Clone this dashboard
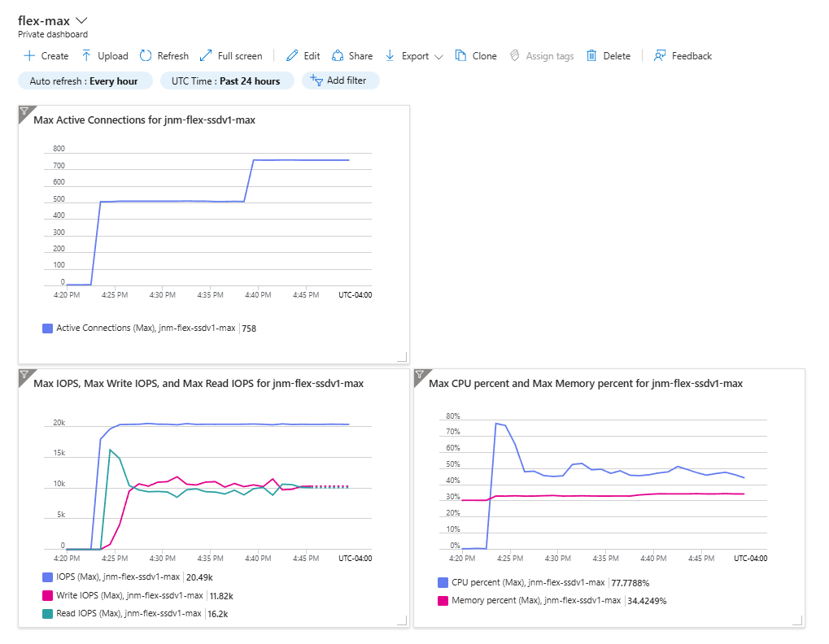829x644 pixels. [476, 55]
